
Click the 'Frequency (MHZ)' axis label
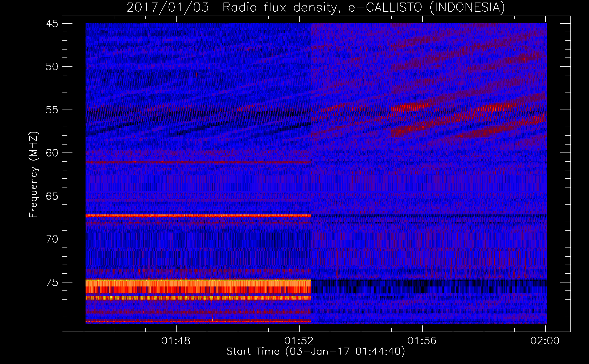coord(33,175)
